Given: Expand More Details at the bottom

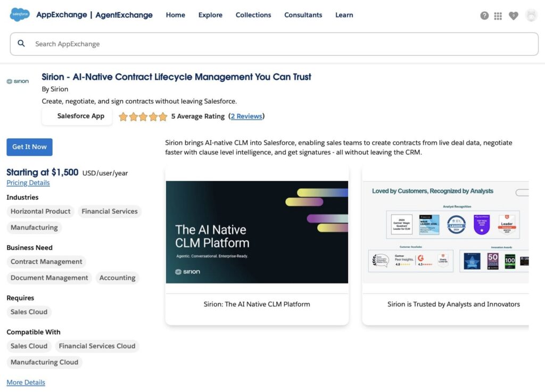Looking at the screenshot, I should tap(26, 382).
